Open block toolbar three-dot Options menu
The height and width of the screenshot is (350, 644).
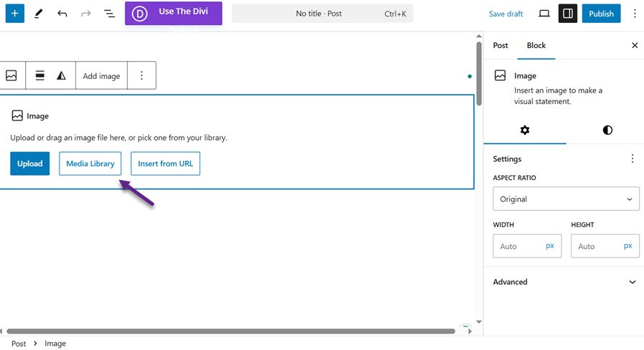click(x=142, y=75)
